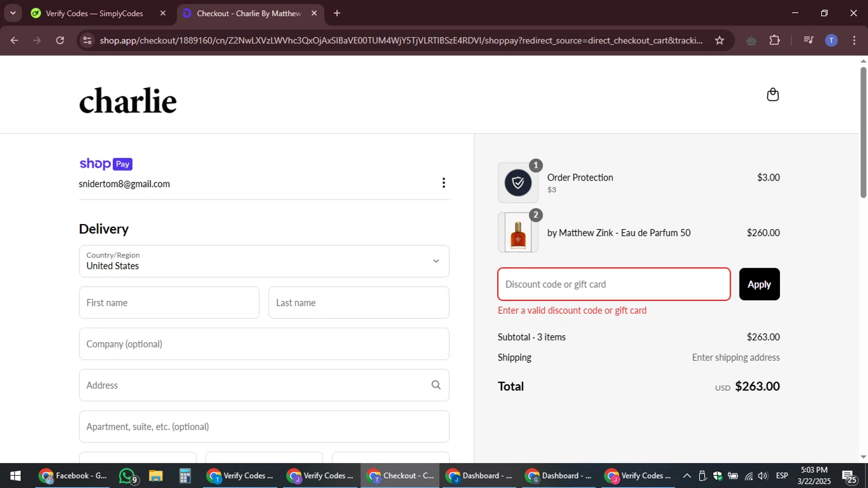This screenshot has height=488, width=868.
Task: Bookmark this page with the star icon
Action: (x=719, y=41)
